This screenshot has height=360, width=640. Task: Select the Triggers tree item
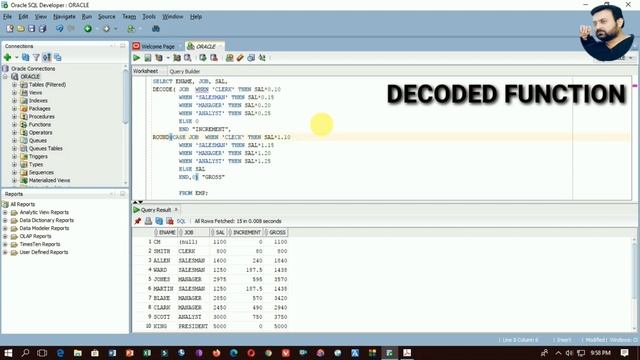point(38,157)
